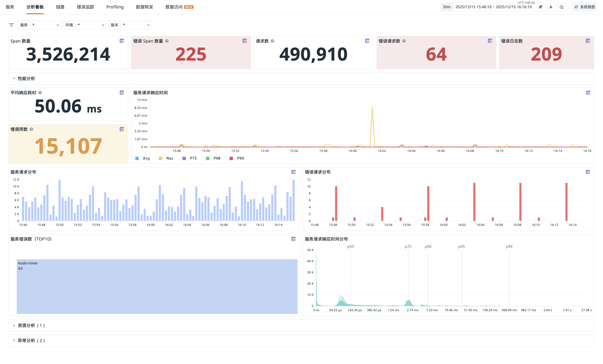
Task: Open the 环境 filter dropdown
Action: (x=84, y=25)
